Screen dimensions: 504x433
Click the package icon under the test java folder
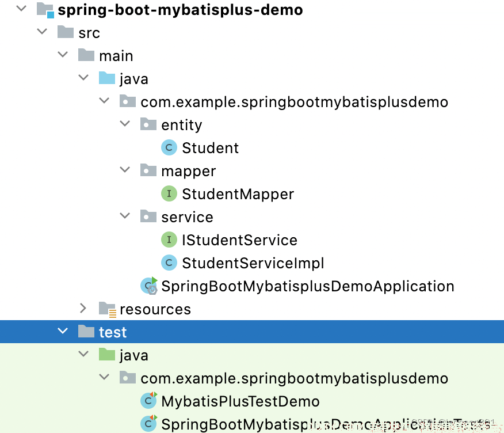click(128, 377)
